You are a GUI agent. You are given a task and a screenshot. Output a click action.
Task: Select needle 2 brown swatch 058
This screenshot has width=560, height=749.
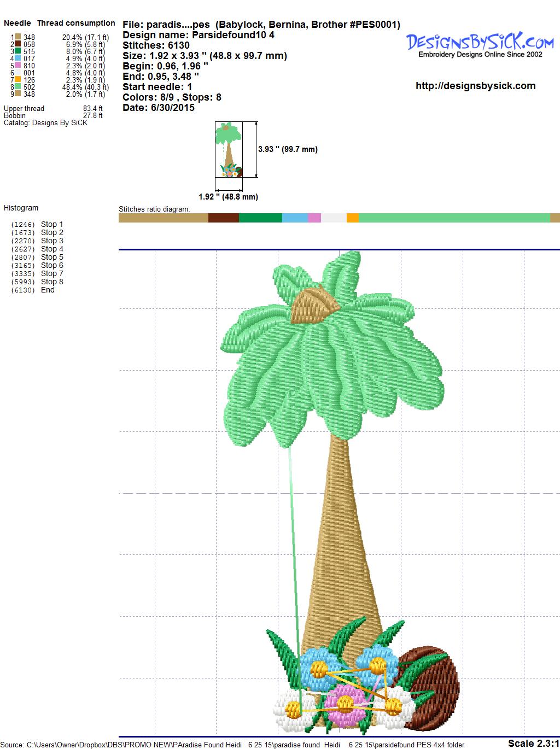[18, 44]
